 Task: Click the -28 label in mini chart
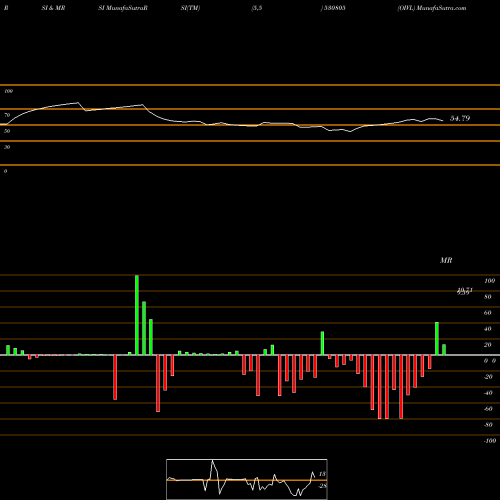(323, 486)
